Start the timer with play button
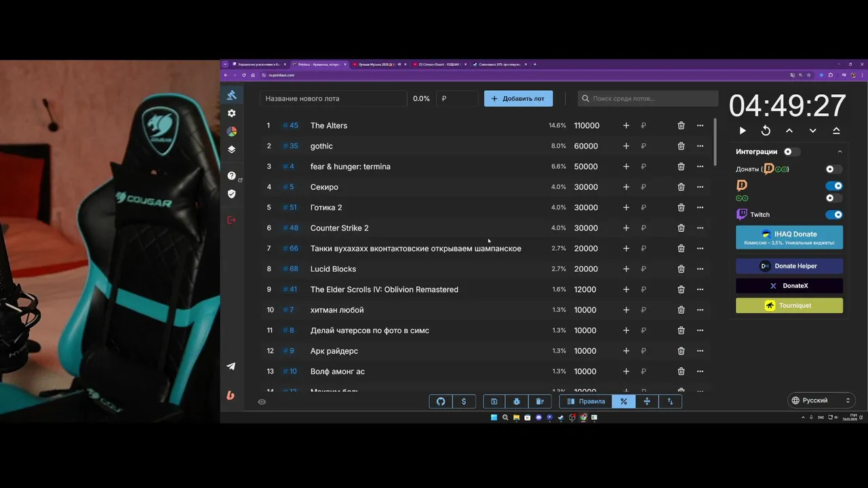Viewport: 868px width, 488px height. [743, 131]
